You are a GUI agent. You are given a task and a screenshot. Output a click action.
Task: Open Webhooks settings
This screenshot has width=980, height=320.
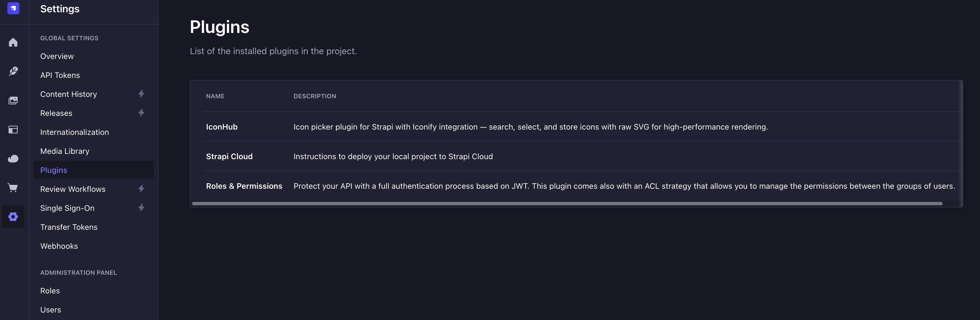[59, 246]
